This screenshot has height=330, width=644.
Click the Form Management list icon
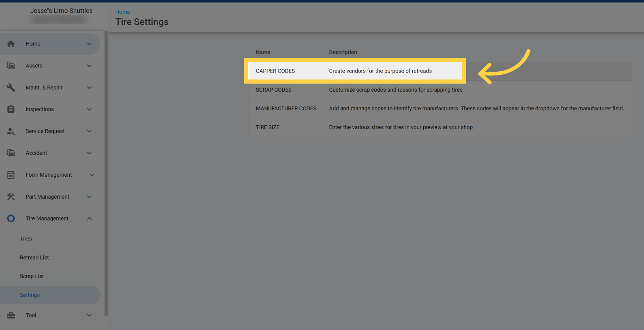coord(11,175)
